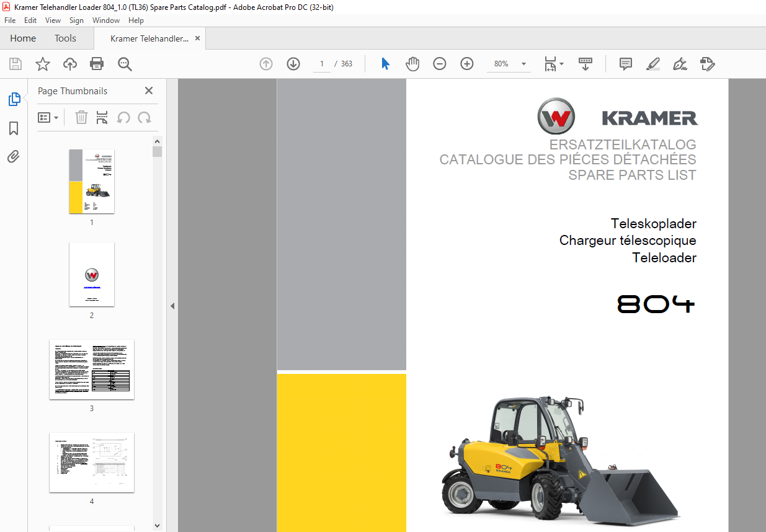The width and height of the screenshot is (766, 532).
Task: Click the page number input field
Action: pyautogui.click(x=321, y=64)
